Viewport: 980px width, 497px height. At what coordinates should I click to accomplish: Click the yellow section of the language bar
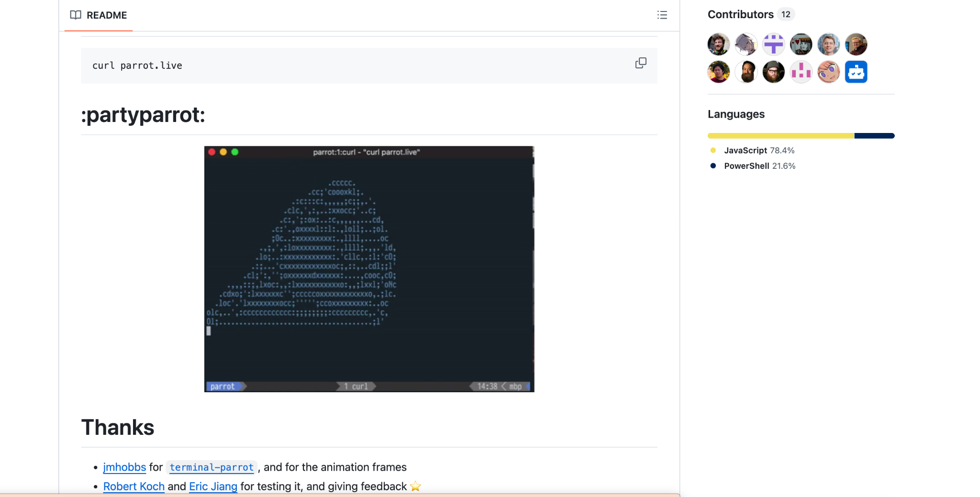pos(780,135)
